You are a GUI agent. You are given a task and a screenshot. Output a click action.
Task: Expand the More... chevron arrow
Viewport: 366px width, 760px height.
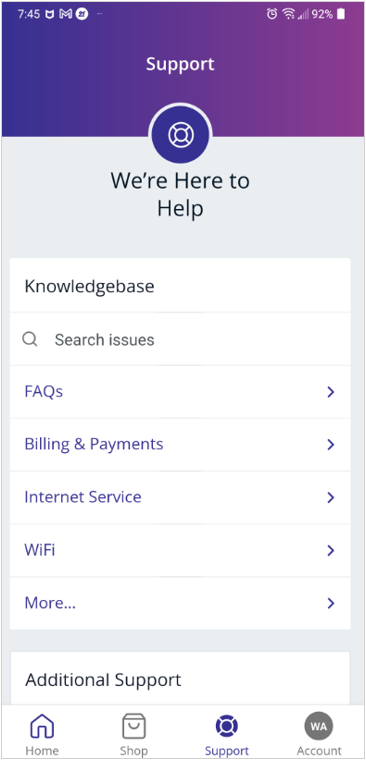331,603
